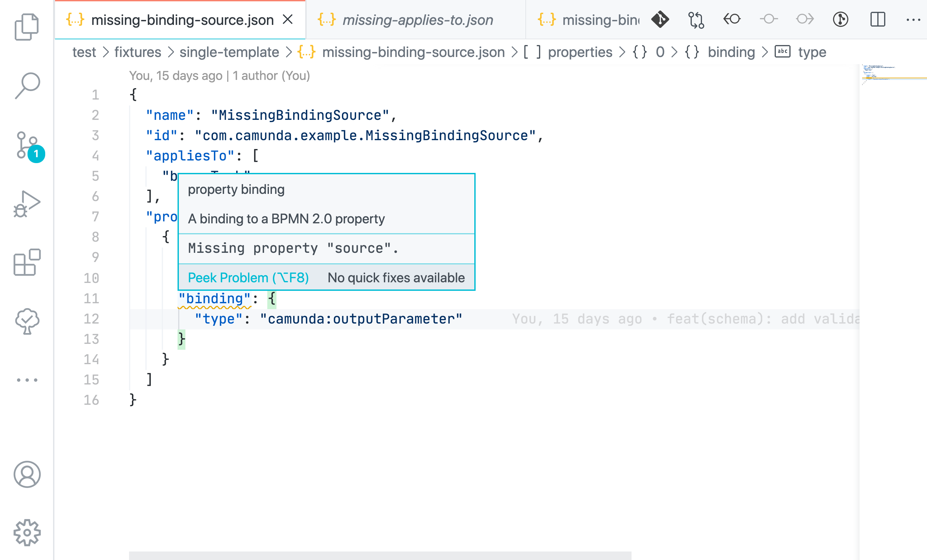Open Source Control with one pending change
The width and height of the screenshot is (927, 560).
click(29, 146)
